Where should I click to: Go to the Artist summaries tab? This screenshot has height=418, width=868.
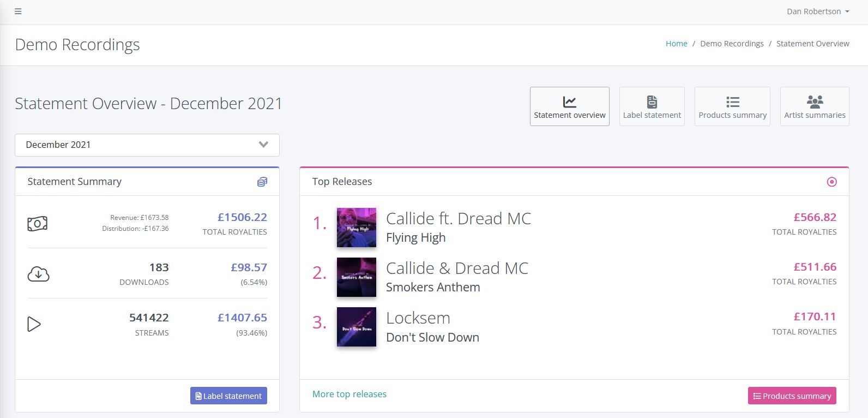point(815,106)
